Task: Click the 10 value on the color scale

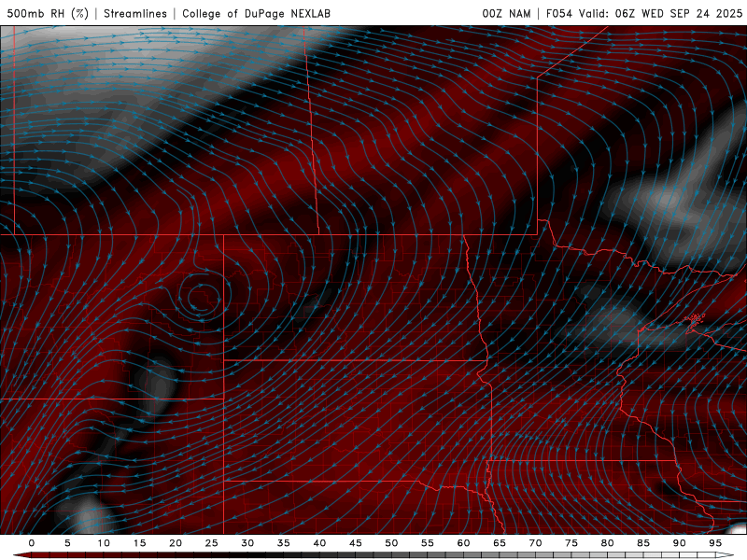Action: 104,543
